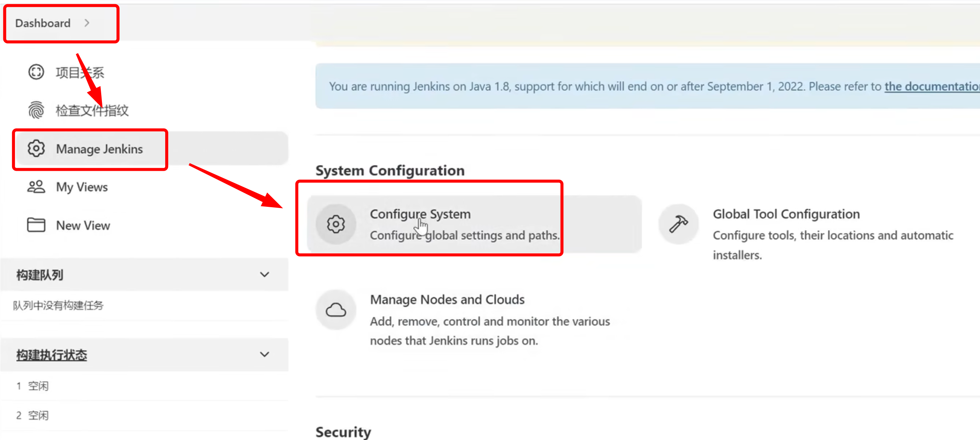980x440 pixels.
Task: Open My Views from the sidebar
Action: 82,187
